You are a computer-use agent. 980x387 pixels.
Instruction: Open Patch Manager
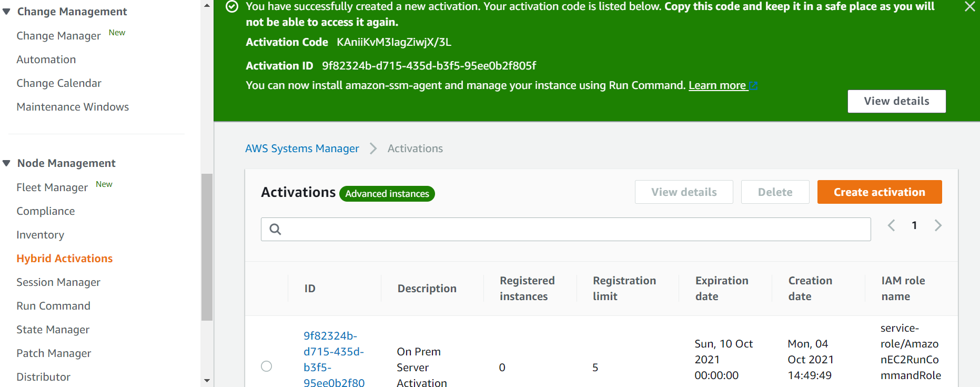tap(54, 353)
